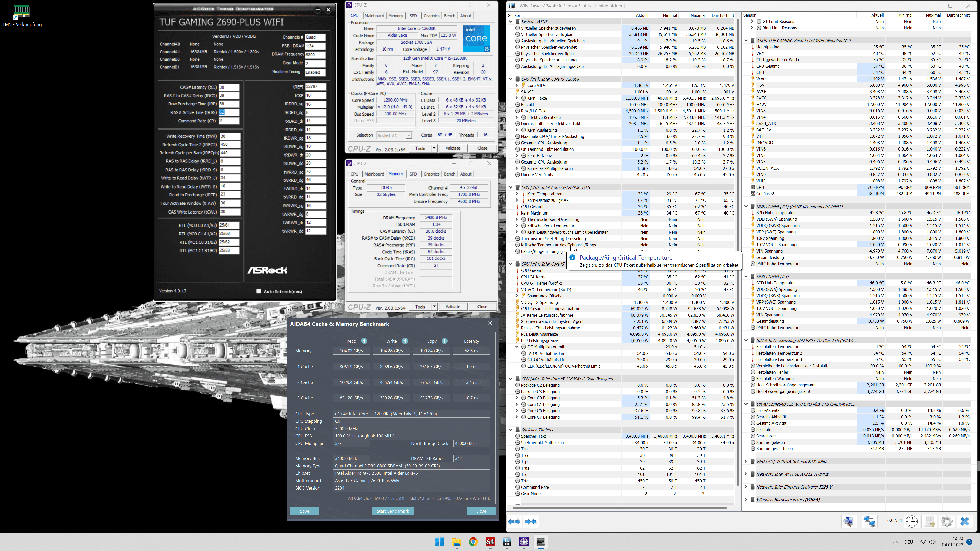The height and width of the screenshot is (551, 980).
Task: Expand GPU NVIDIA GeForce RTX 3080 group
Action: click(x=746, y=462)
